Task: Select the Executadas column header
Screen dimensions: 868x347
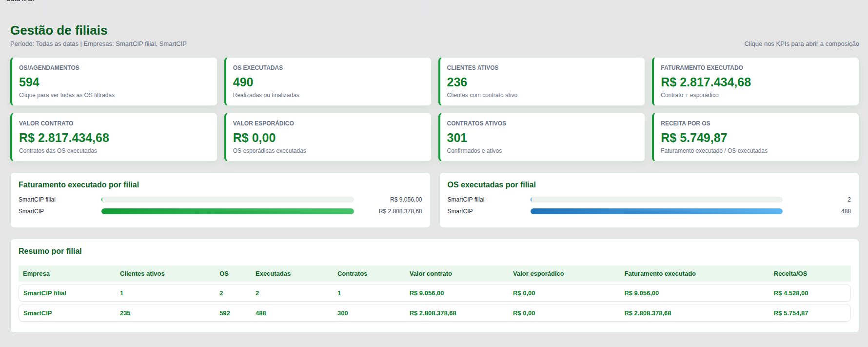Action: (x=273, y=274)
